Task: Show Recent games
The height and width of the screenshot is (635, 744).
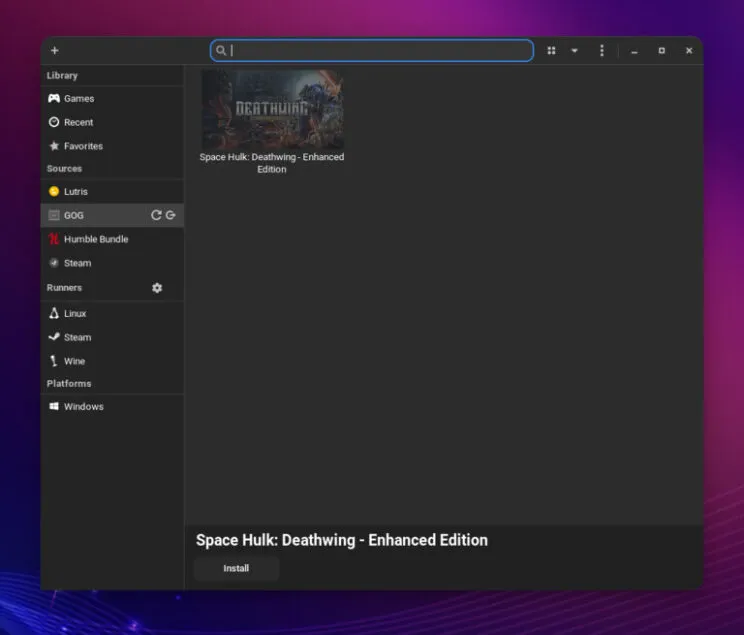Action: coord(112,122)
